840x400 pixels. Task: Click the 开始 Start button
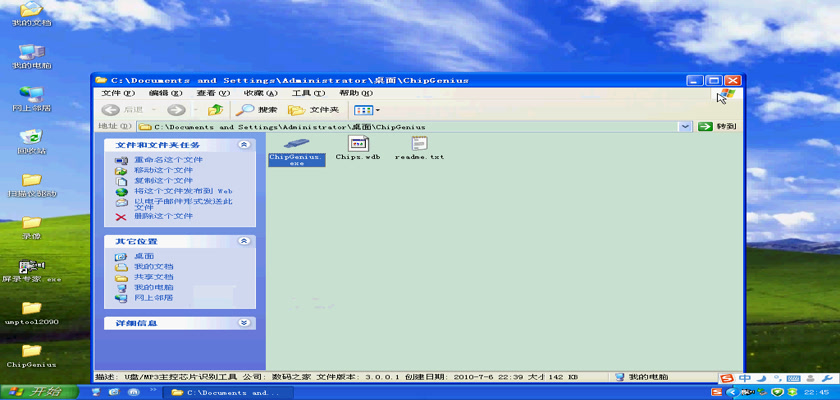tap(39, 392)
